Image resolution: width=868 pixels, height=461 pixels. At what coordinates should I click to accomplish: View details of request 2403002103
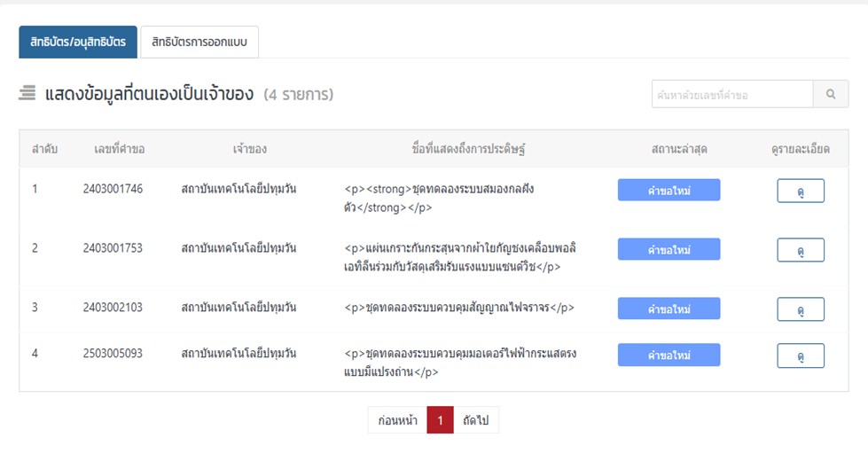[801, 309]
